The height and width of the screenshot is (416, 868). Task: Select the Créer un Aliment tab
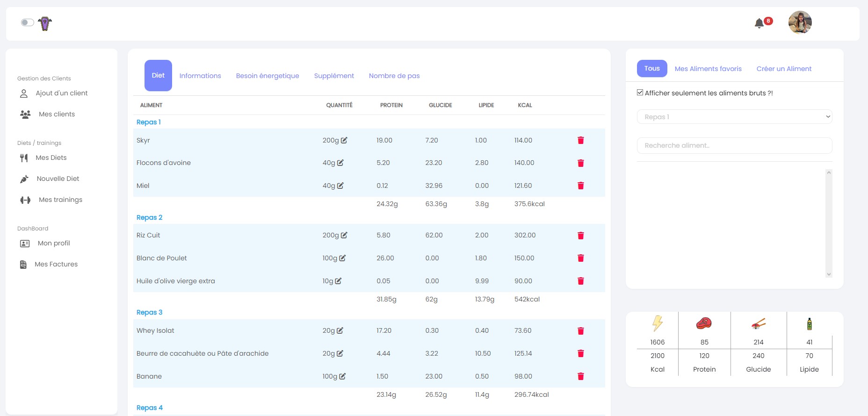pos(784,69)
